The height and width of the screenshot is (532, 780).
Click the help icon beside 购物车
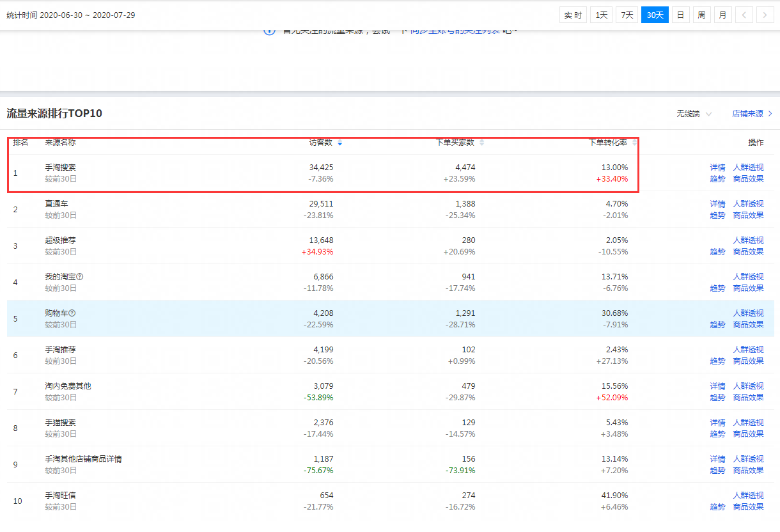[x=72, y=313]
